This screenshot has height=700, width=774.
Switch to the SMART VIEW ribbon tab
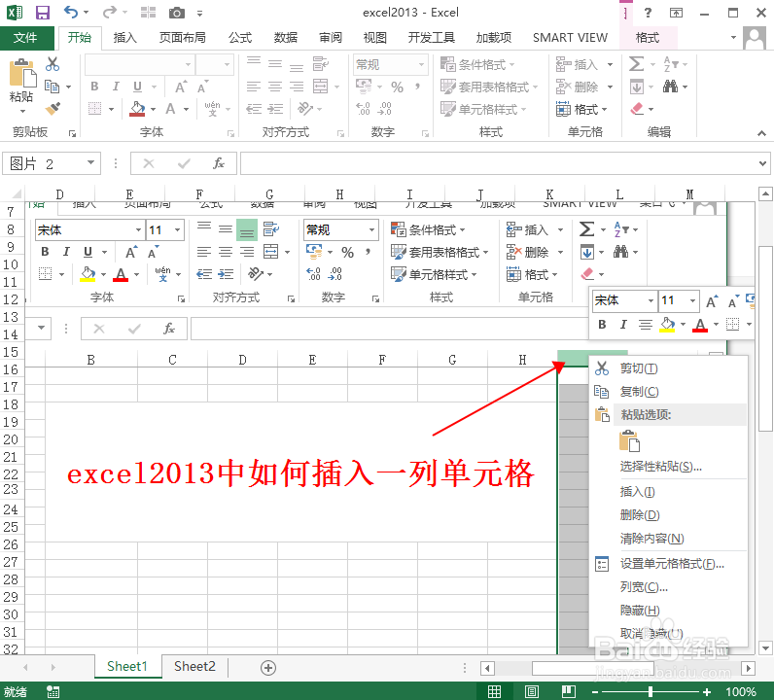[570, 38]
